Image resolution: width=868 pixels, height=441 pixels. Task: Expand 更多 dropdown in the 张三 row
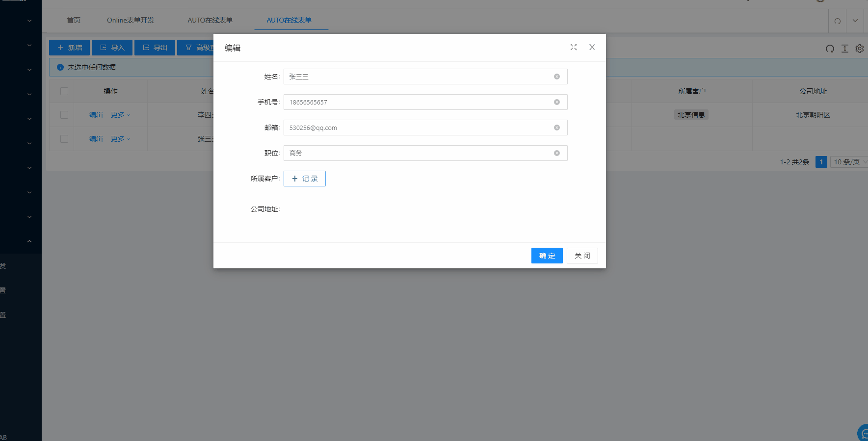[120, 139]
